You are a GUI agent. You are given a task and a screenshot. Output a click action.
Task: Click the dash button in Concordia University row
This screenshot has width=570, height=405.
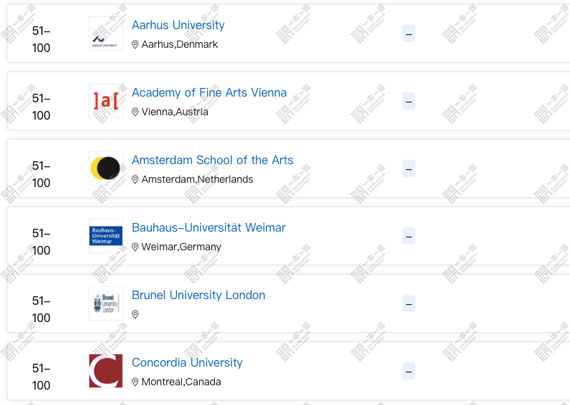click(x=409, y=371)
